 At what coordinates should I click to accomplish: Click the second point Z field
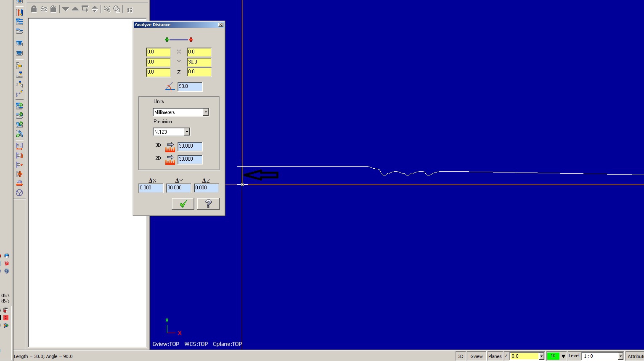[x=199, y=72]
